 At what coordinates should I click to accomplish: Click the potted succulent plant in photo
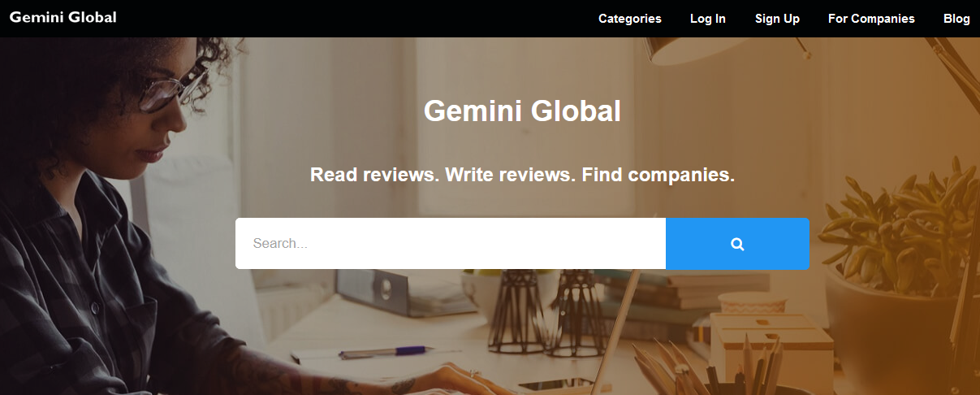click(x=893, y=228)
